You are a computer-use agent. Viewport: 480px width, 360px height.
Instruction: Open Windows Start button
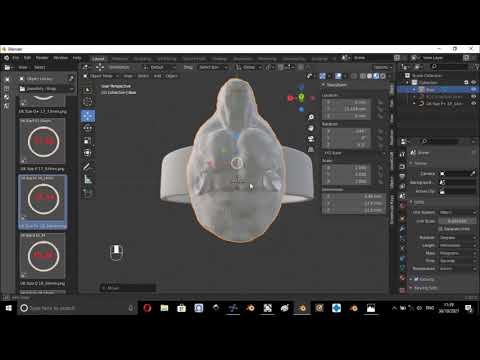point(9,308)
